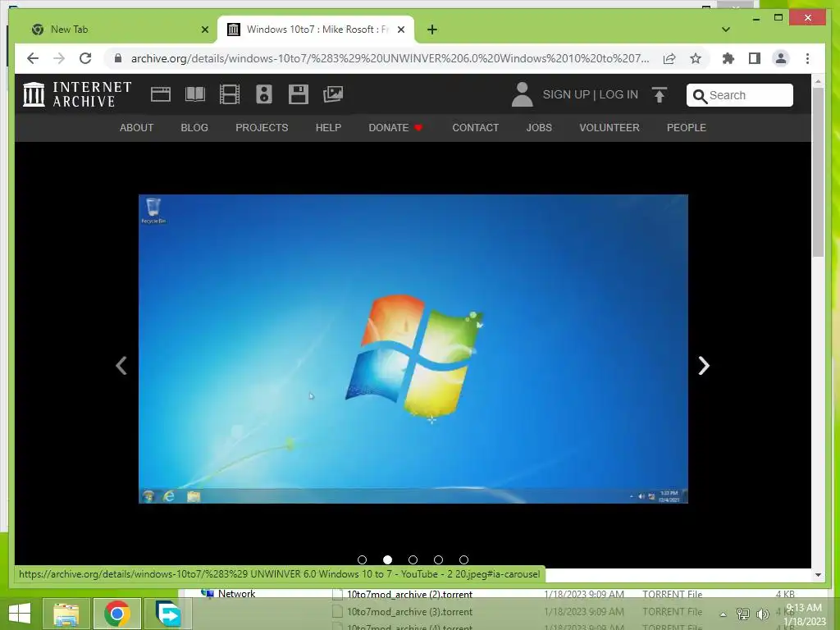Close the Windows 10to7 tab
The image size is (840, 630).
tap(400, 30)
